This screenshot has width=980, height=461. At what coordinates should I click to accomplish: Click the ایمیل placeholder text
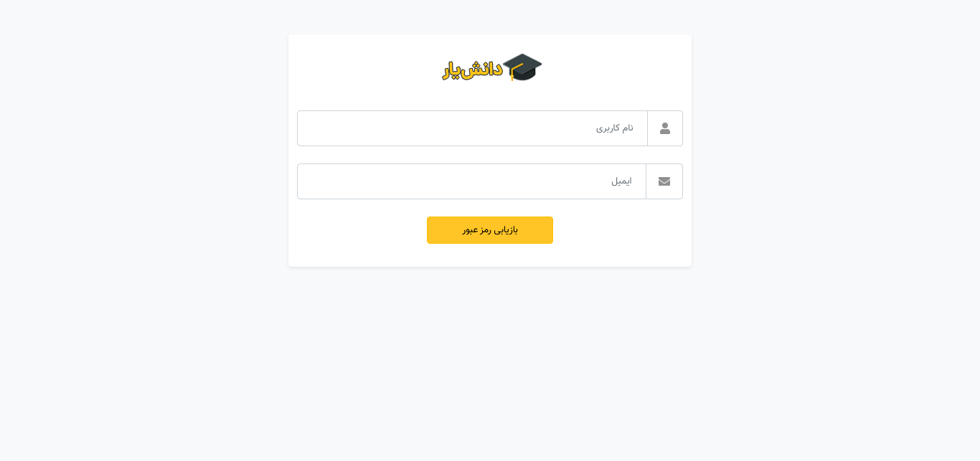(x=621, y=181)
